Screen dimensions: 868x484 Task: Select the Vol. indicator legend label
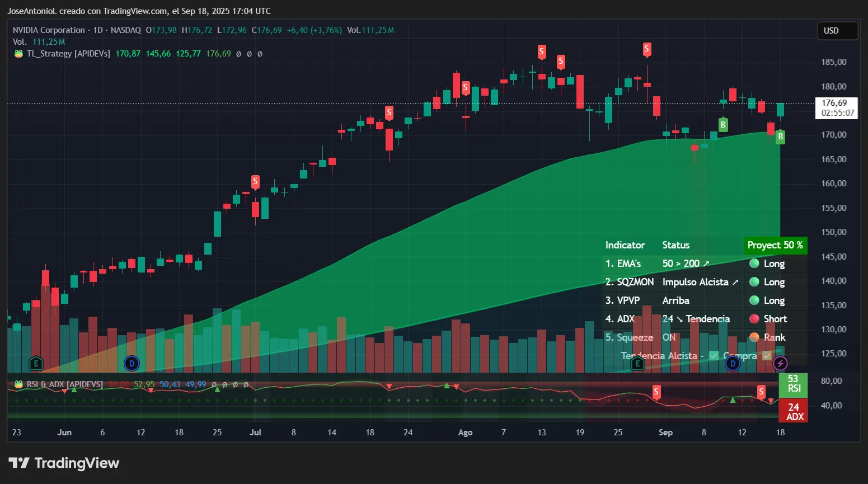pos(20,42)
